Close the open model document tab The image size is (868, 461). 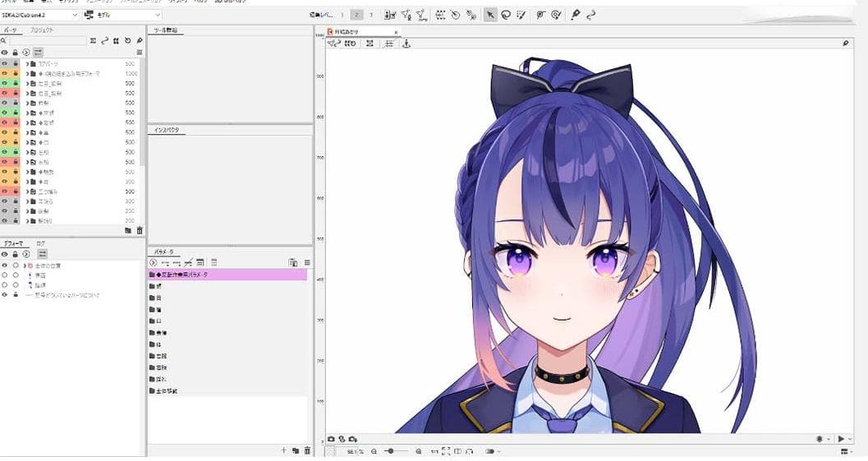point(396,32)
